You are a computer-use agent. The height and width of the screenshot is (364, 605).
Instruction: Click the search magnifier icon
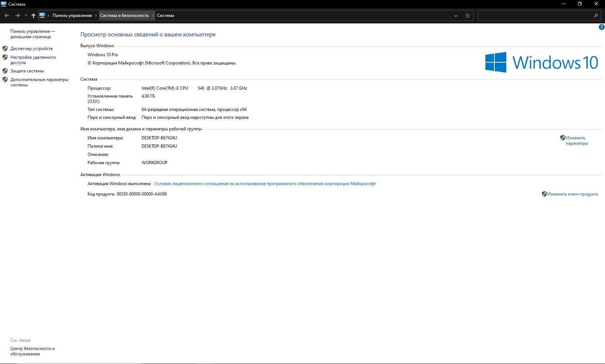tap(596, 15)
